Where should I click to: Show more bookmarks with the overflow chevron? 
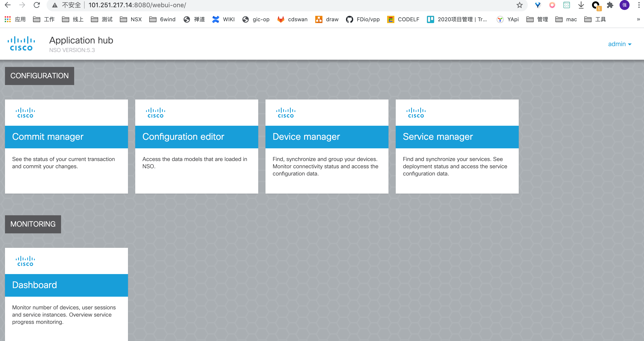[638, 19]
